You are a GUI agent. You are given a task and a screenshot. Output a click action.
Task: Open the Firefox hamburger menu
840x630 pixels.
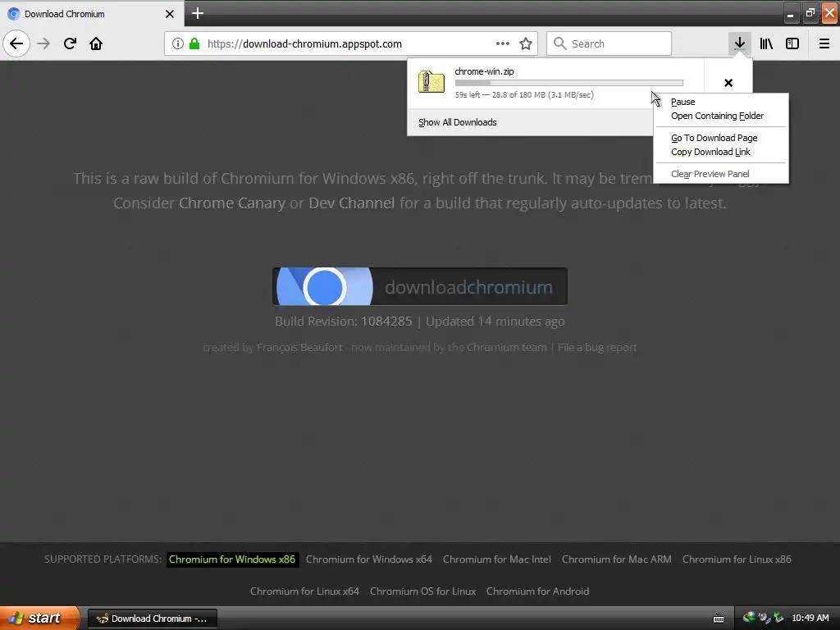pos(824,43)
